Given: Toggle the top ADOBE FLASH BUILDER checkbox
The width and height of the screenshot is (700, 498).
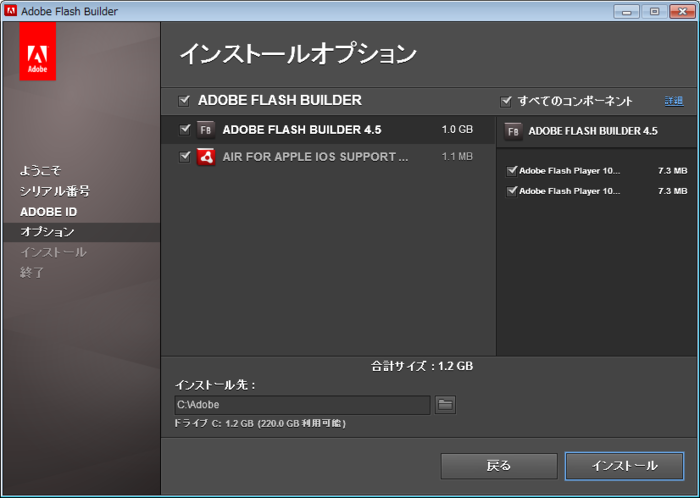Looking at the screenshot, I should click(x=184, y=100).
